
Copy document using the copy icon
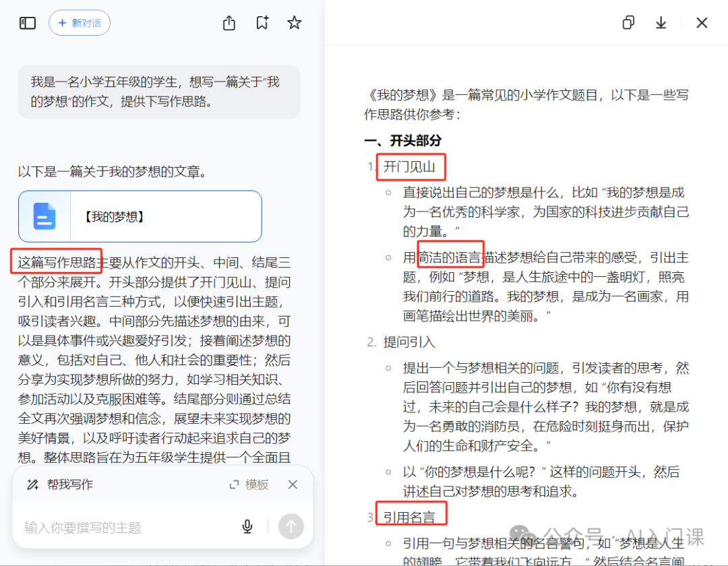pyautogui.click(x=628, y=22)
